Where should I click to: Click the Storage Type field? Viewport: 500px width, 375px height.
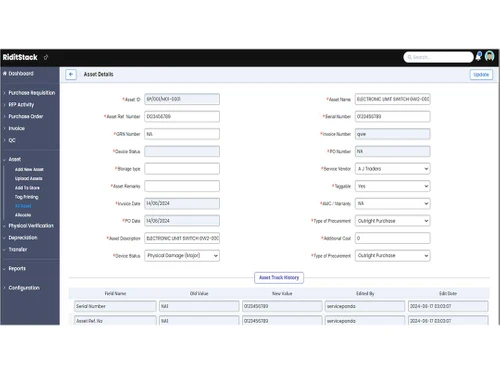(182, 169)
